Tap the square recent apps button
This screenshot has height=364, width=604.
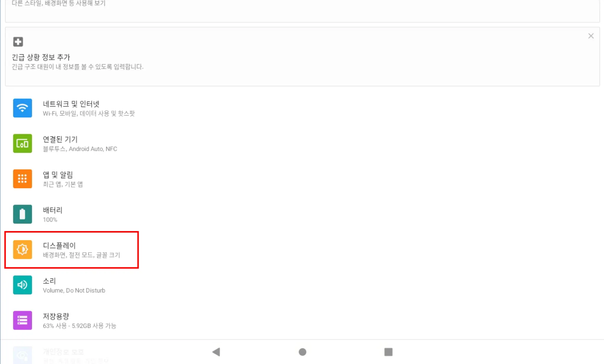(388, 352)
